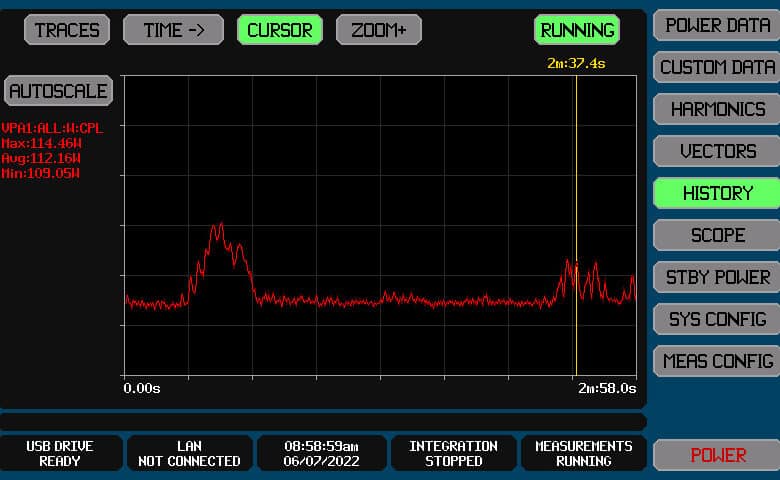Open the SCOPE screen
Image resolution: width=780 pixels, height=480 pixels.
pos(717,235)
